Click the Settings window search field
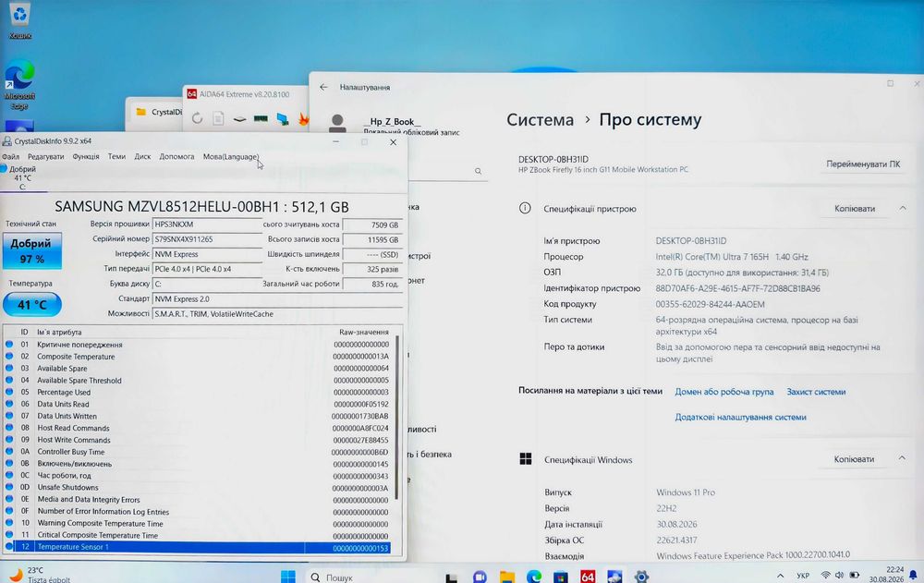The image size is (924, 583). [448, 171]
